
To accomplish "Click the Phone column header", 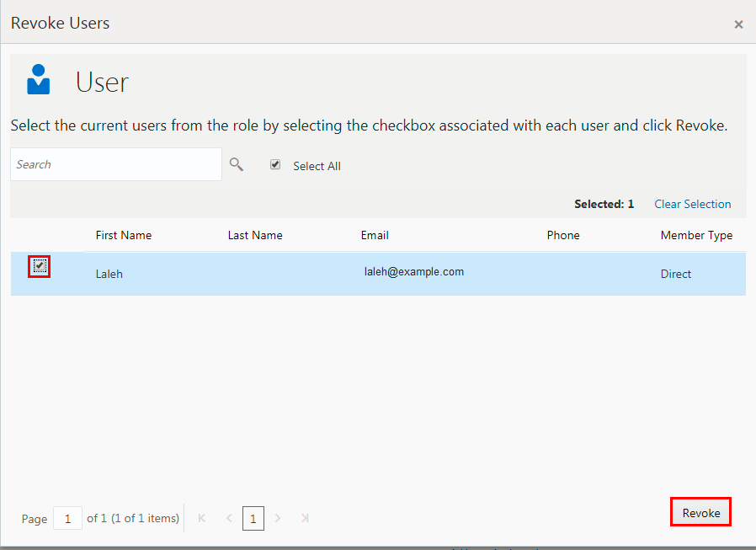I will [563, 235].
